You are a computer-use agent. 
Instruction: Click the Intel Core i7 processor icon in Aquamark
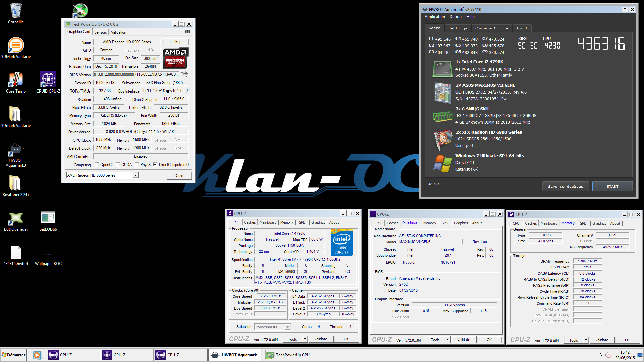point(442,69)
